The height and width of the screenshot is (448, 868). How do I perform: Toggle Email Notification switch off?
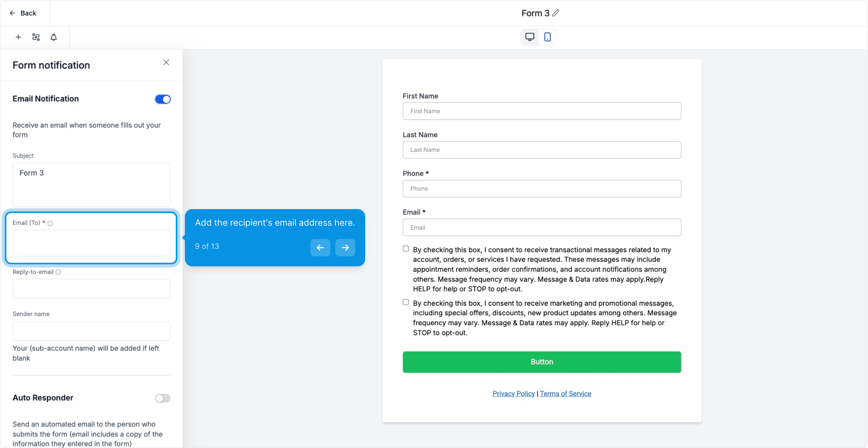point(163,99)
